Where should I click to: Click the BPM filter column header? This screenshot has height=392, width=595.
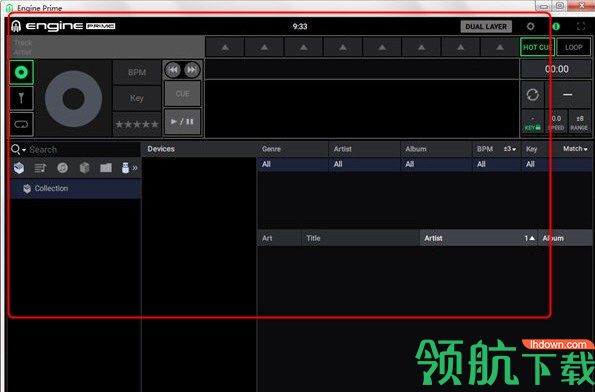[485, 149]
